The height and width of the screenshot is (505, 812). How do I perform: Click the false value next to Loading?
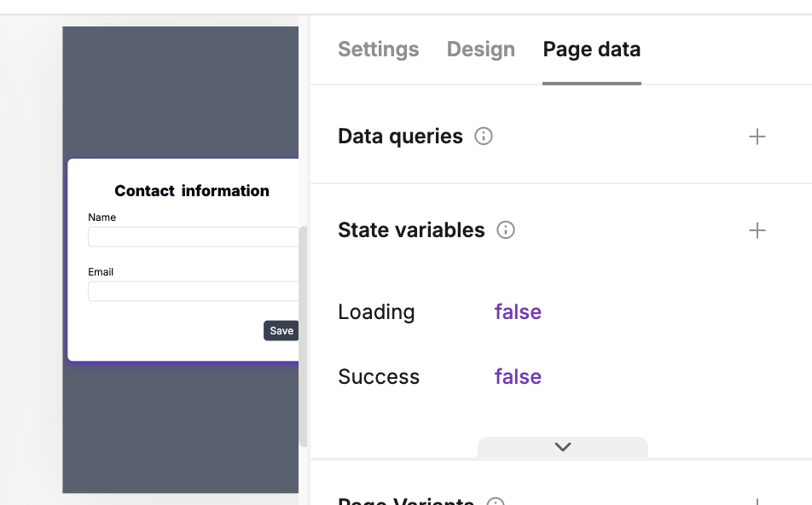click(517, 311)
